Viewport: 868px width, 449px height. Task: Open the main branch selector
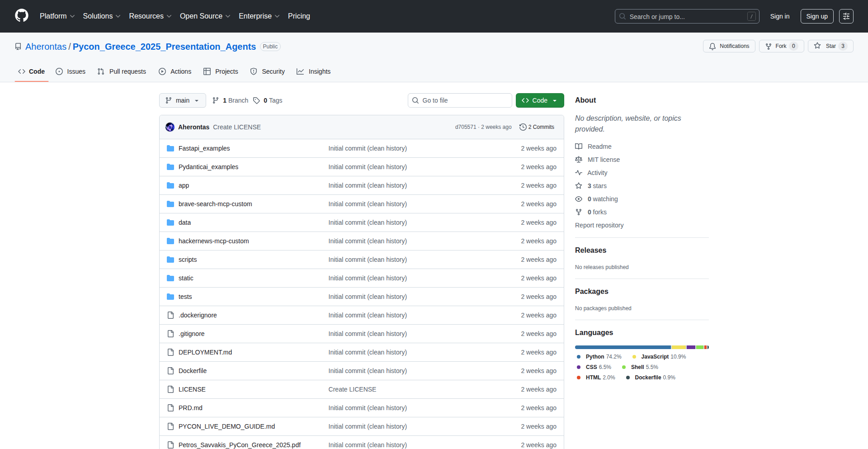tap(183, 100)
